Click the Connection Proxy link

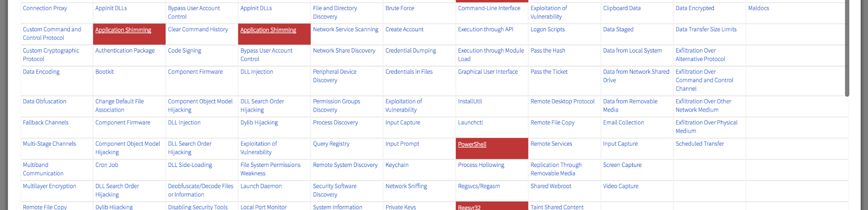(45, 8)
